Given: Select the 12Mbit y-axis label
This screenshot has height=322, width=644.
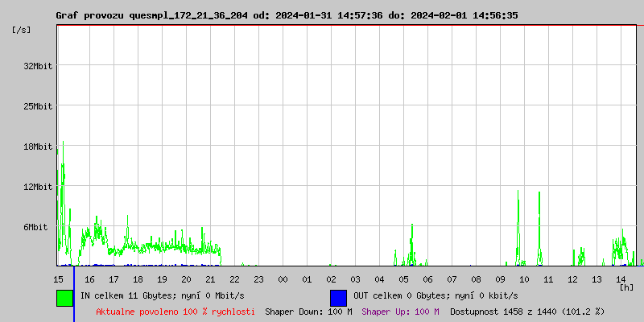Looking at the screenshot, I should click(39, 187).
